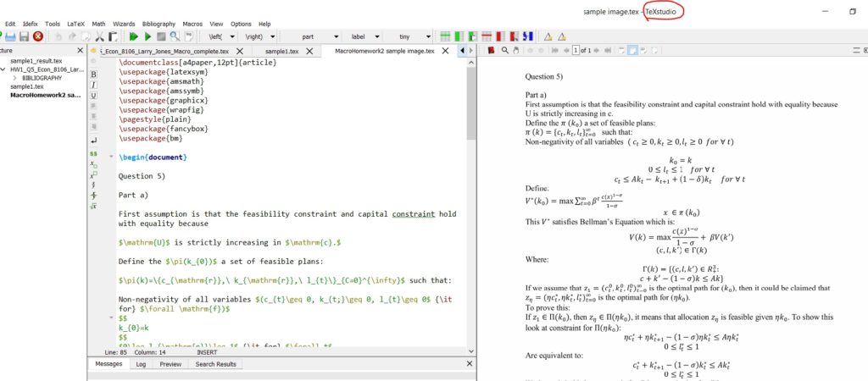The width and height of the screenshot is (868, 381).
Task: Insert inline math $$ icon
Action: tap(93, 154)
